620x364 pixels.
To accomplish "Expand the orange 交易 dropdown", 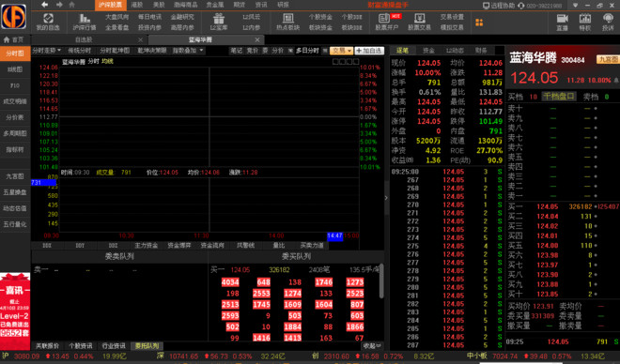I will point(341,51).
